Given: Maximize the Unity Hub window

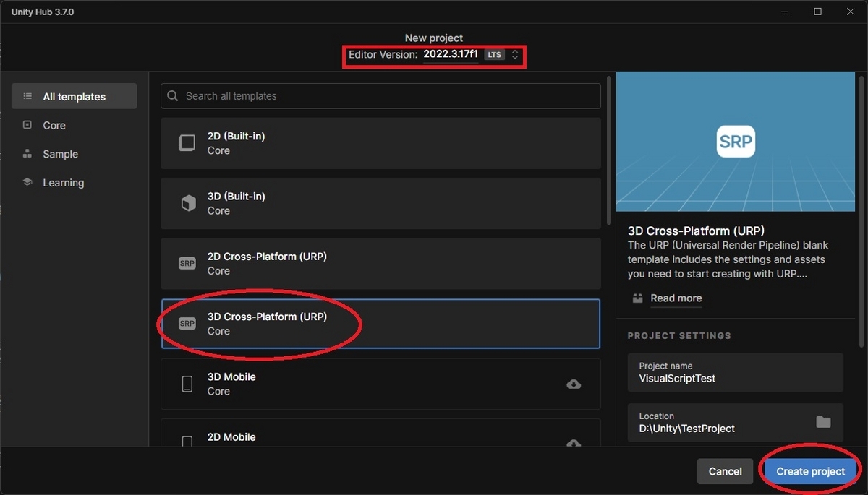Looking at the screenshot, I should [x=817, y=12].
